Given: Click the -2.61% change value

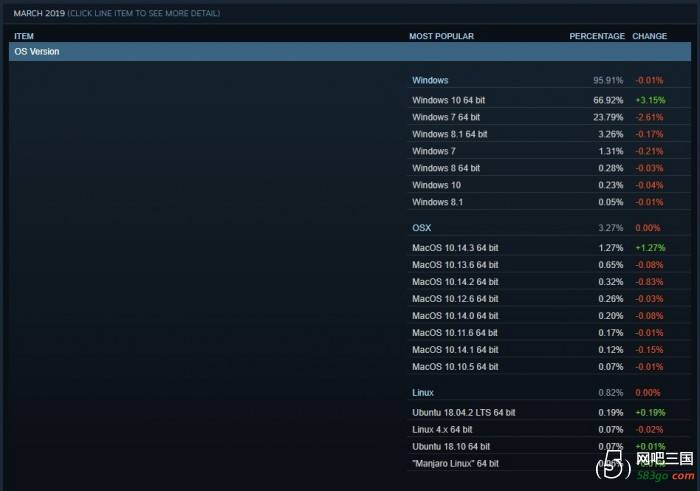Looking at the screenshot, I should click(650, 117).
